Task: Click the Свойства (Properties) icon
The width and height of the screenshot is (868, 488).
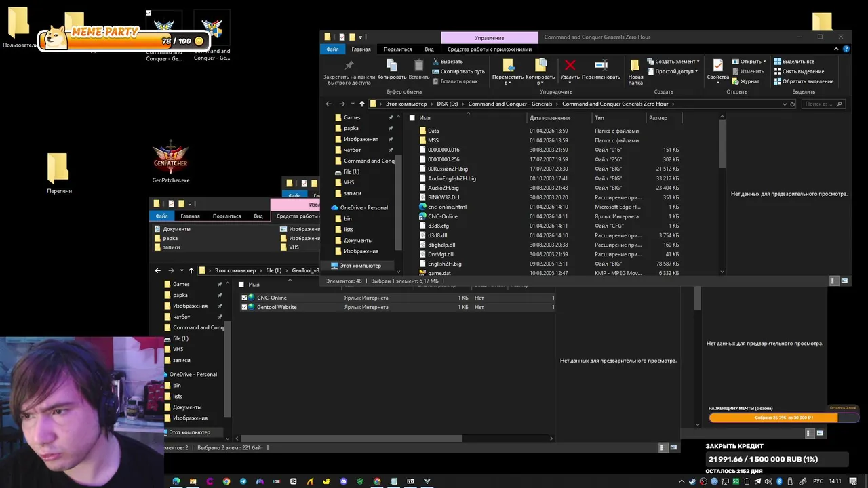Action: [x=717, y=65]
